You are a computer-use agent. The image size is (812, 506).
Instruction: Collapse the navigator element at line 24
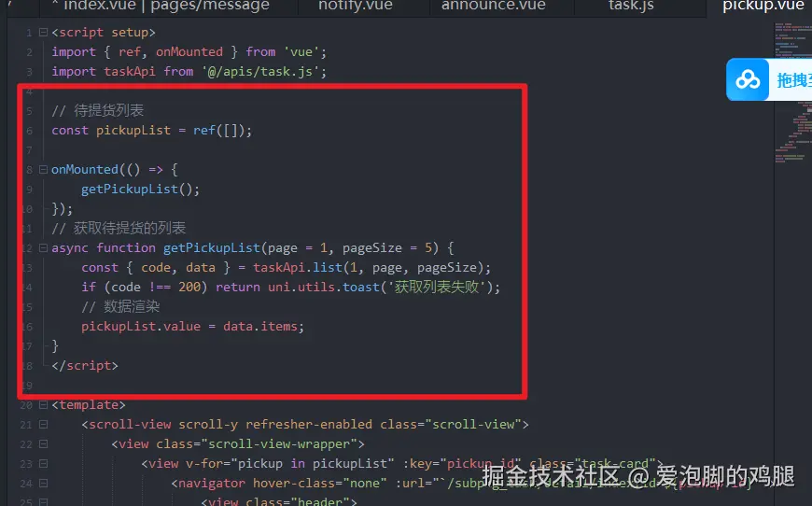pos(44,484)
